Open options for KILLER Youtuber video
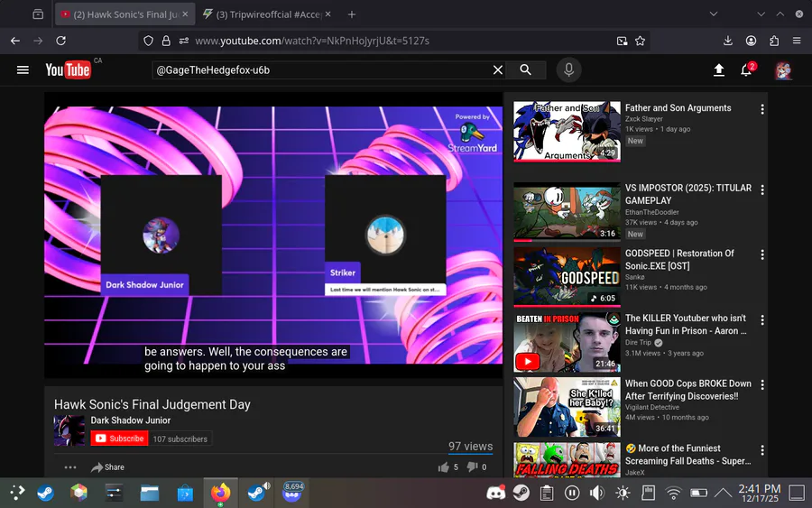The image size is (812, 508). pos(762,320)
